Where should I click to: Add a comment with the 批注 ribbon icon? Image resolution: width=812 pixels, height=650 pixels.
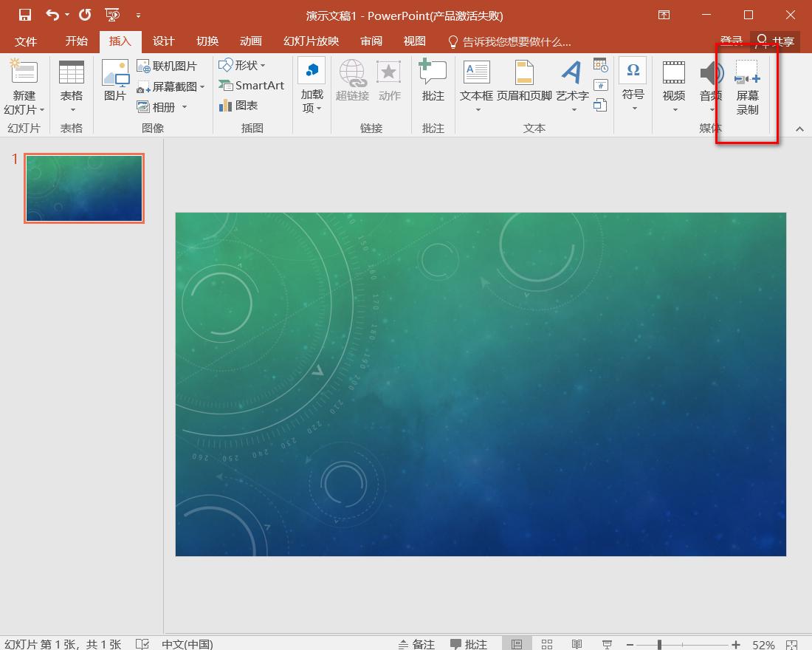(x=433, y=81)
